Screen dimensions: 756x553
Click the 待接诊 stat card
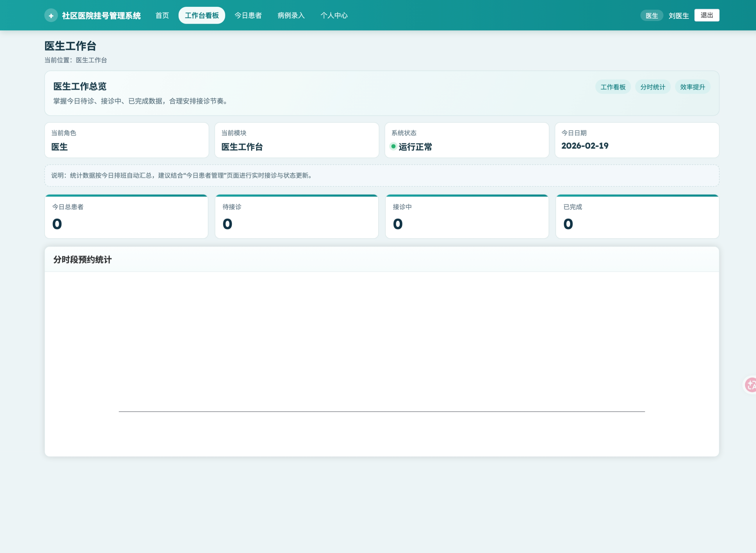(x=296, y=217)
